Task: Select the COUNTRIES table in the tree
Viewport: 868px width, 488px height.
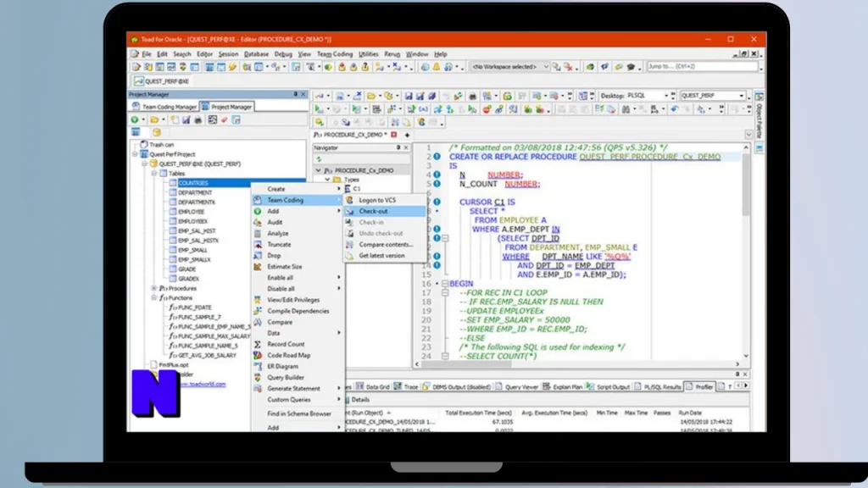Action: 193,183
